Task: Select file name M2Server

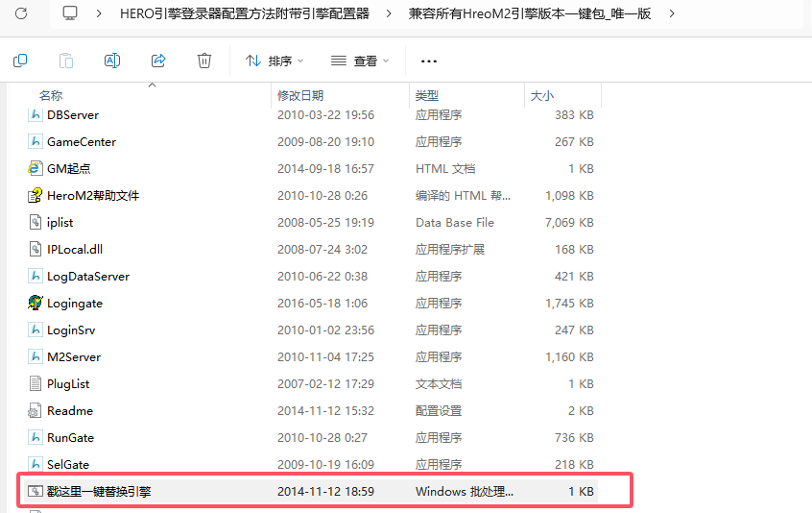Action: coord(74,357)
